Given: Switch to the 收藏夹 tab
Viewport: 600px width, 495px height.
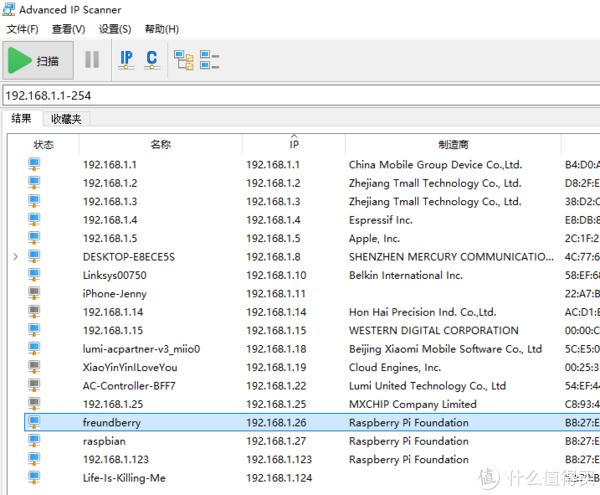Looking at the screenshot, I should click(66, 119).
